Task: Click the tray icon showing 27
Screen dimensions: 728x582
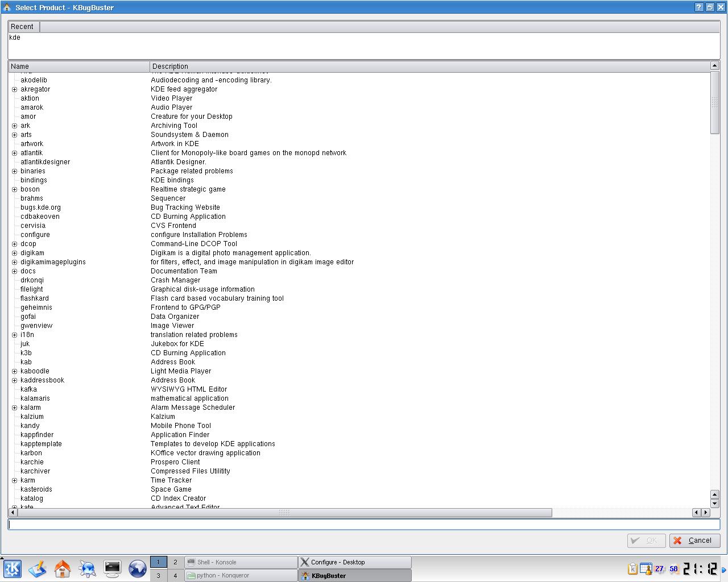Action: tap(659, 568)
